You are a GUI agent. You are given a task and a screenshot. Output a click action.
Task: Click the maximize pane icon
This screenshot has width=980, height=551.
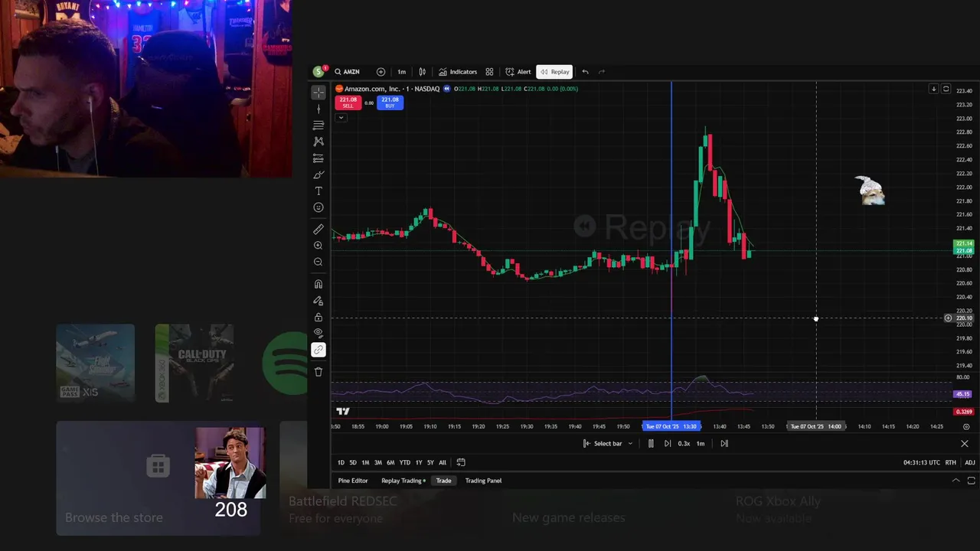tap(946, 89)
